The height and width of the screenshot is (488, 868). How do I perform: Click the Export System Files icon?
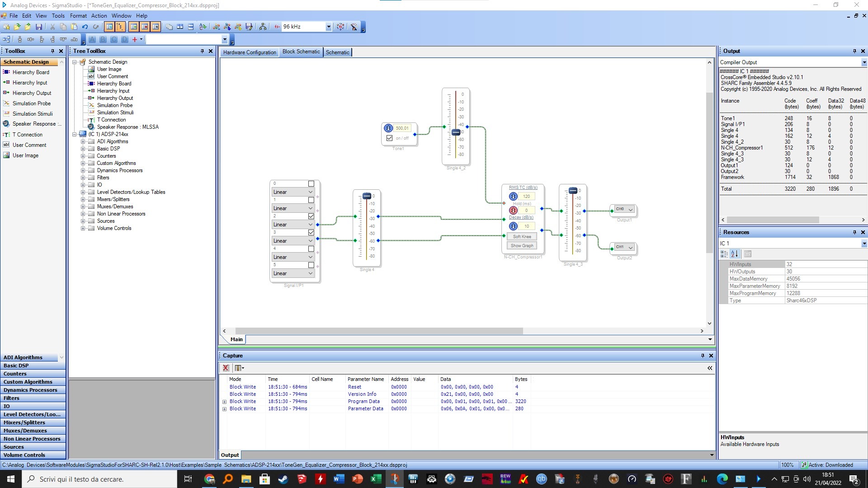[249, 27]
